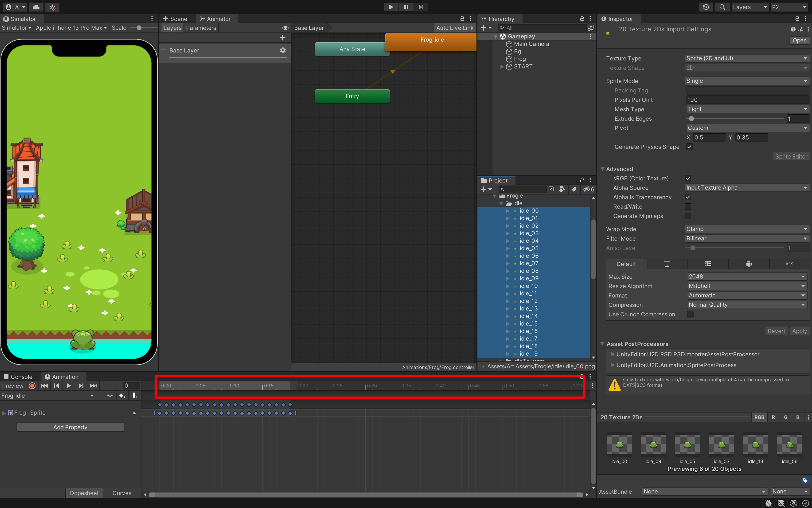Open the cloud services icon

pos(36,7)
